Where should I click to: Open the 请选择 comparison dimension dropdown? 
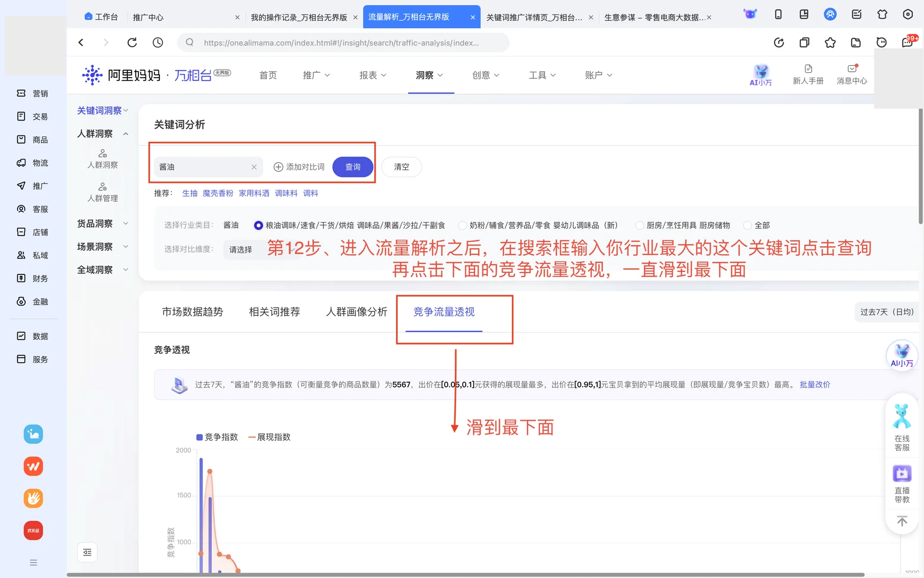click(x=241, y=249)
